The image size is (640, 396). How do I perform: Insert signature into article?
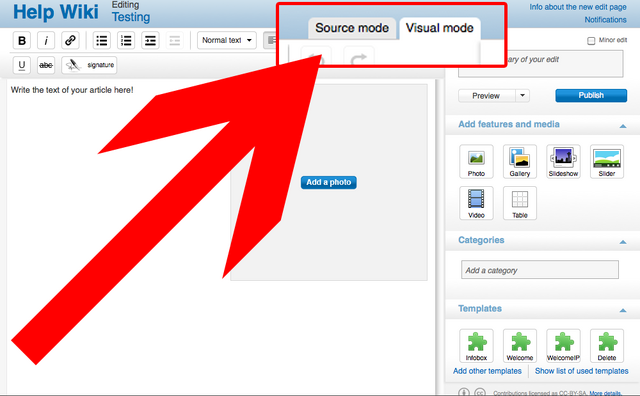(89, 65)
